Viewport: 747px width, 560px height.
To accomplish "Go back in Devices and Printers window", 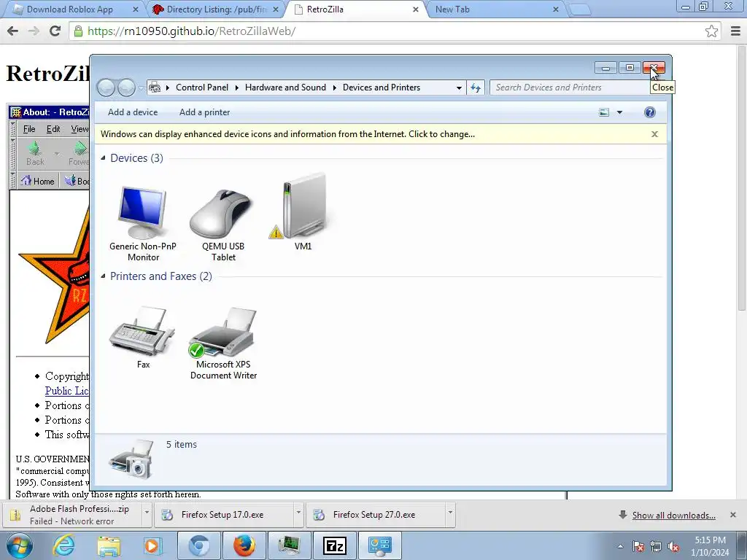I will click(106, 87).
